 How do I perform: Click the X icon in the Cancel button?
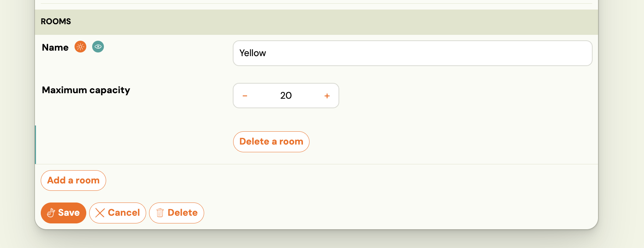(x=100, y=213)
